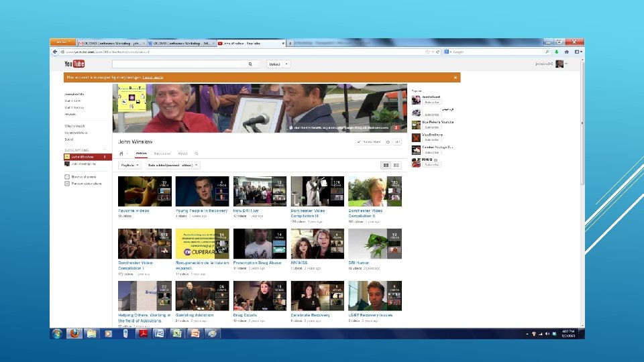Open the Adobe Reader taskbar icon
The image size is (644, 362).
[x=143, y=333]
